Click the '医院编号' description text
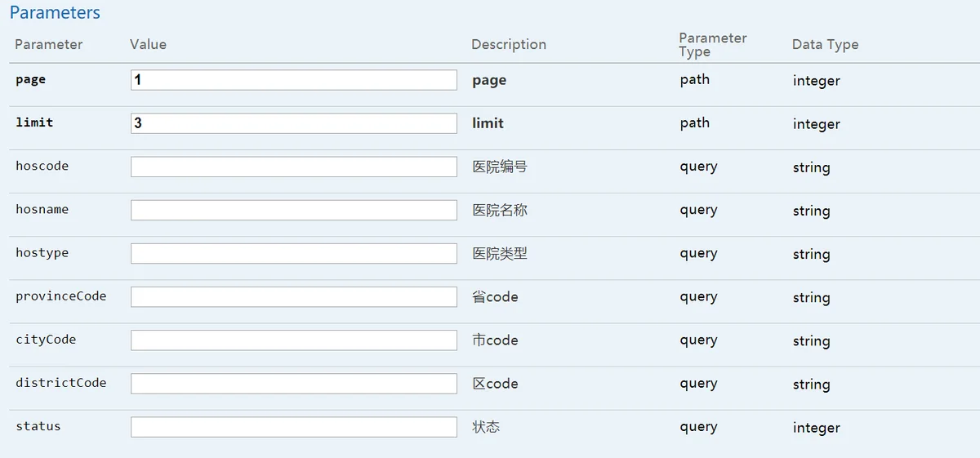Viewport: 980px width, 458px height. (500, 167)
